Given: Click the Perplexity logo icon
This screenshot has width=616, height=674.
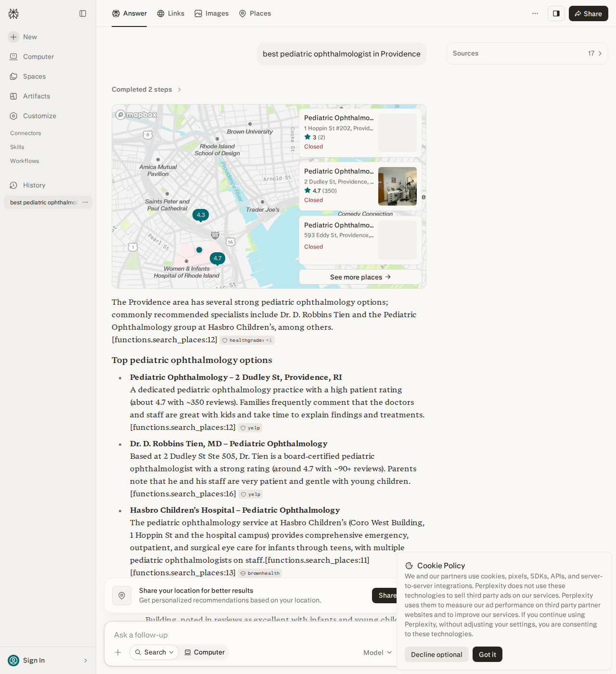Looking at the screenshot, I should (13, 13).
